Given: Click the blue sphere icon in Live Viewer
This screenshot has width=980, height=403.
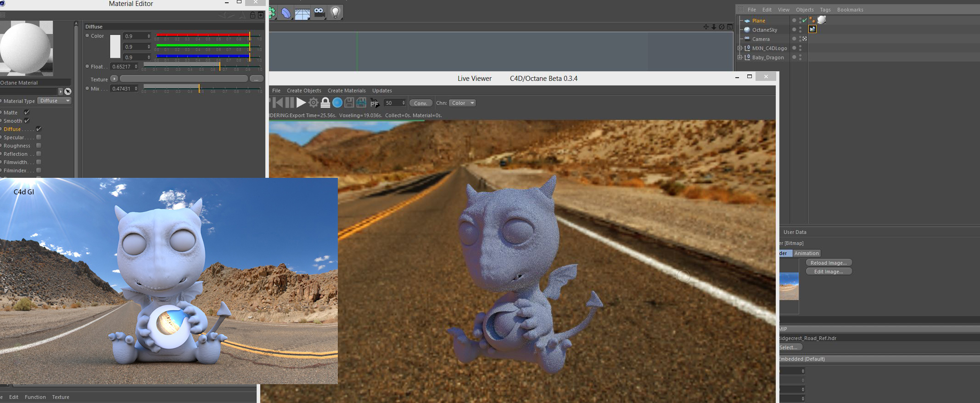Looking at the screenshot, I should pyautogui.click(x=337, y=102).
